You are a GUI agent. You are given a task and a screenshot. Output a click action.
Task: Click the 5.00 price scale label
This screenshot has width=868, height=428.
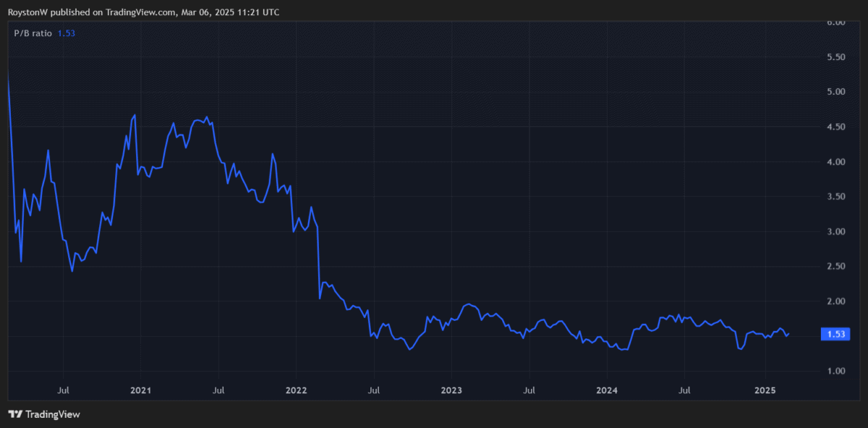pyautogui.click(x=836, y=92)
